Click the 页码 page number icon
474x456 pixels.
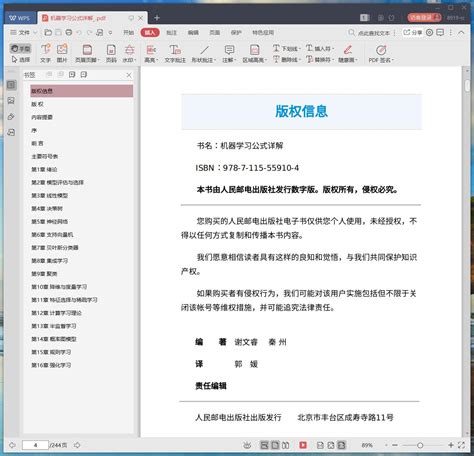[111, 53]
